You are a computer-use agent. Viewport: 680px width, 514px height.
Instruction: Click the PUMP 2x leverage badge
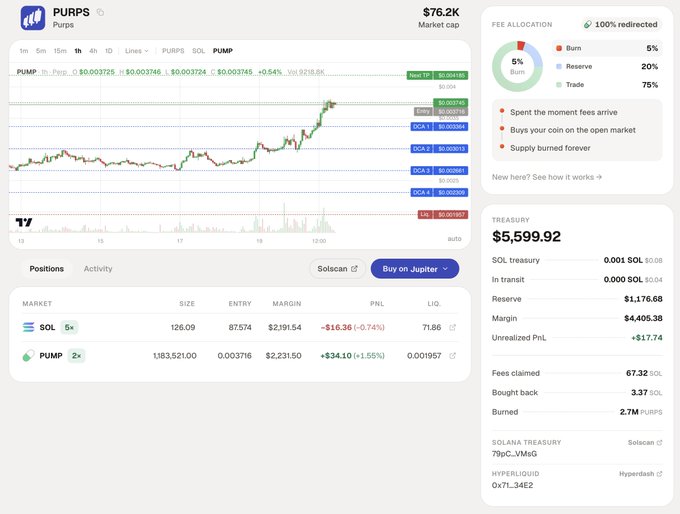[76, 356]
